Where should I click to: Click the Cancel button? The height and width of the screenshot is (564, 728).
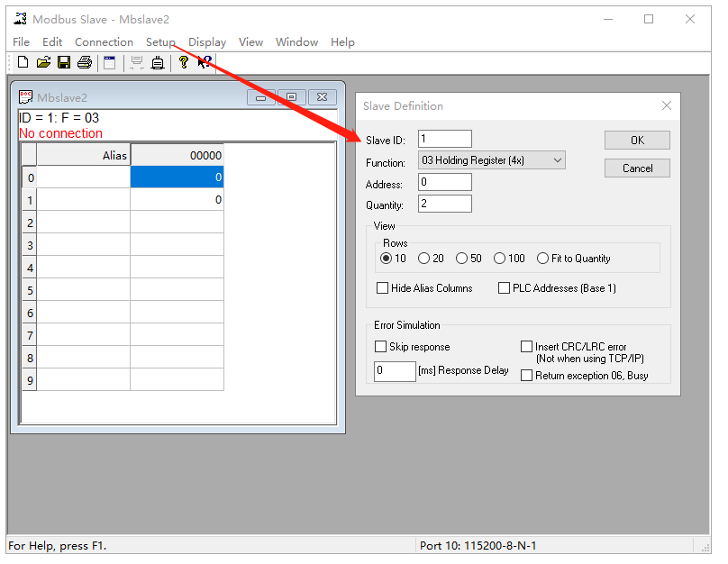pyautogui.click(x=637, y=168)
